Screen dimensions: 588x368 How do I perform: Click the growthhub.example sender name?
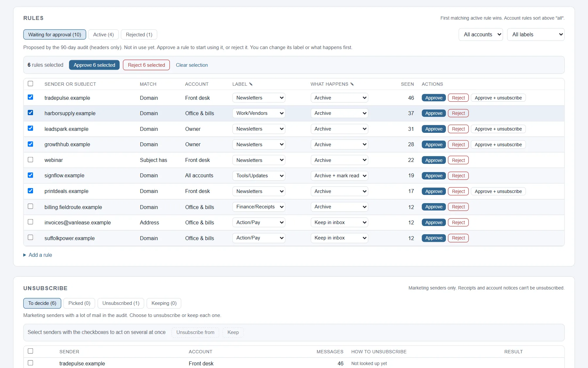[x=67, y=144]
